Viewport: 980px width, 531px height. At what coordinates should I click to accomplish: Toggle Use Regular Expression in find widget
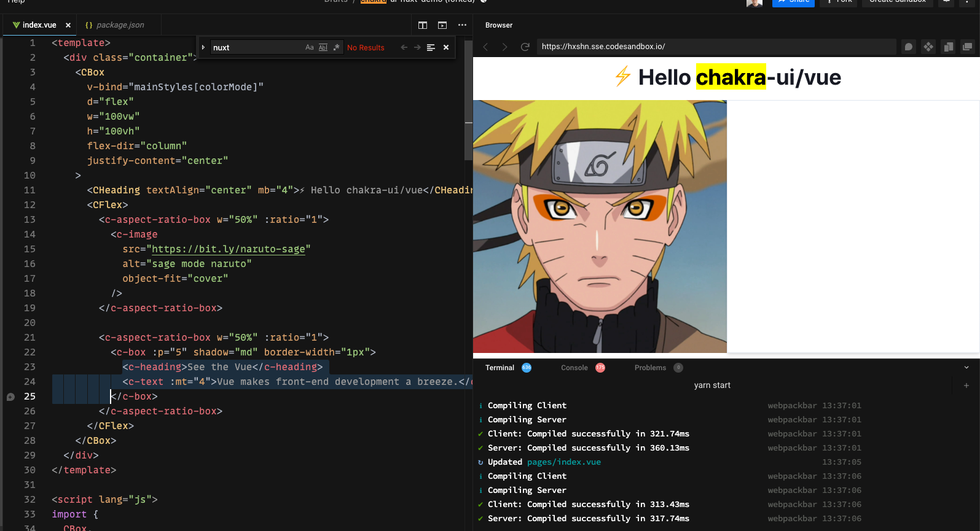pos(336,47)
